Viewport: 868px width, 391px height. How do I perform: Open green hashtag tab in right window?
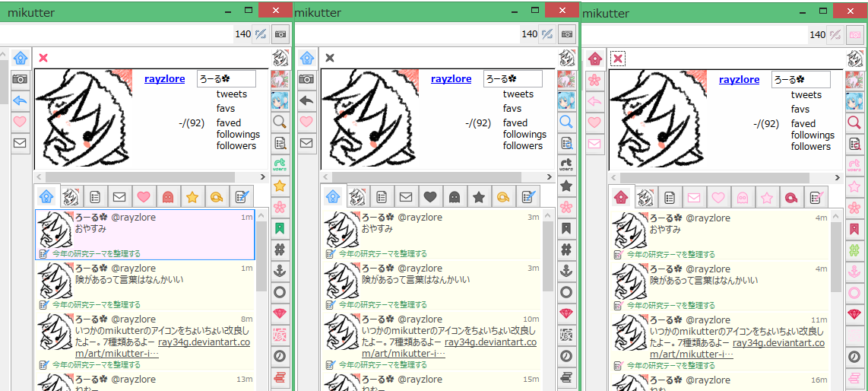click(x=854, y=250)
